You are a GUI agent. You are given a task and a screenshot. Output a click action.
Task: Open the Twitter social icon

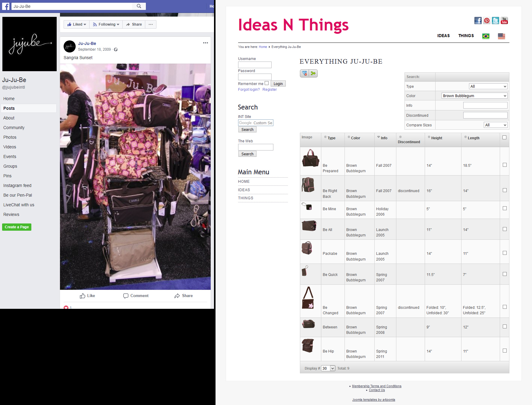coord(495,21)
